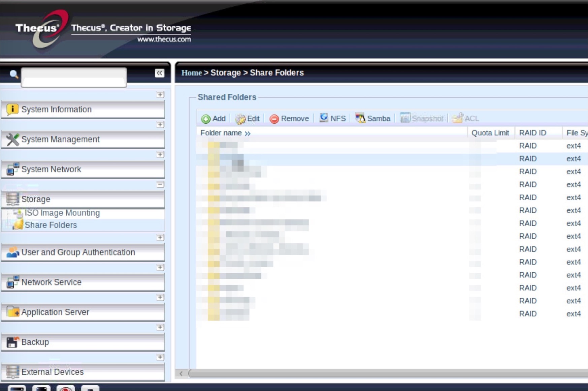Click the Backup floppy disk icon

point(12,342)
